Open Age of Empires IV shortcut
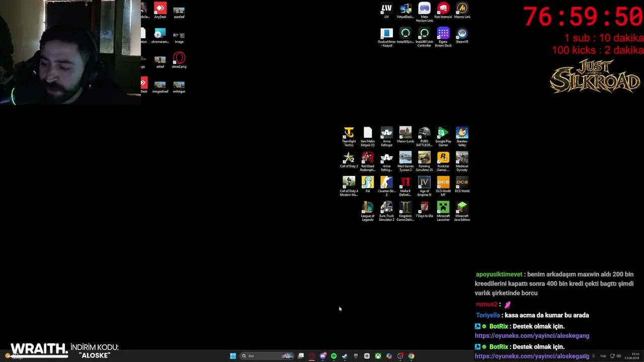644x362 pixels. [424, 187]
